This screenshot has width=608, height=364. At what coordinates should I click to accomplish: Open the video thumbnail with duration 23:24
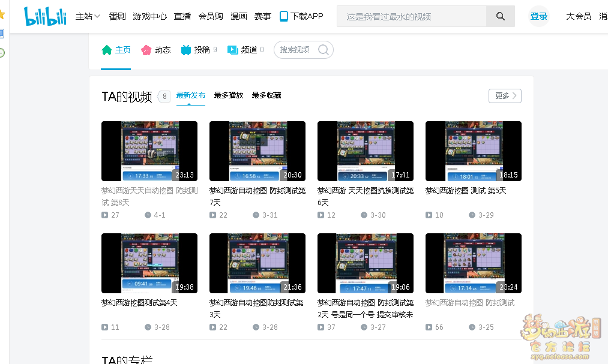(x=474, y=263)
